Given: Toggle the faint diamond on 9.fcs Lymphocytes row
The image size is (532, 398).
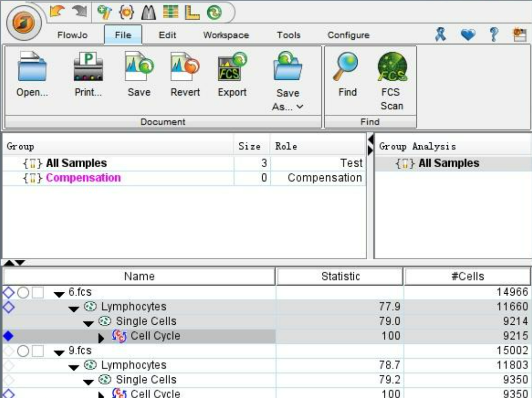Looking at the screenshot, I should [8, 366].
